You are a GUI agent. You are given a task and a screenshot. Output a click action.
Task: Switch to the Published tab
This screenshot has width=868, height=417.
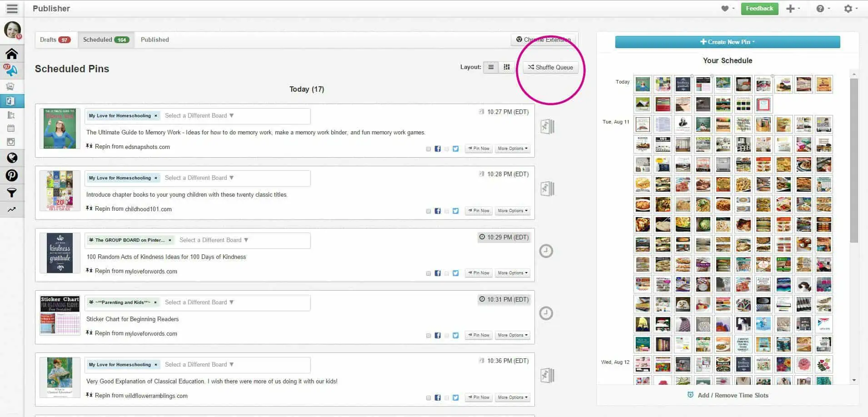coord(155,40)
